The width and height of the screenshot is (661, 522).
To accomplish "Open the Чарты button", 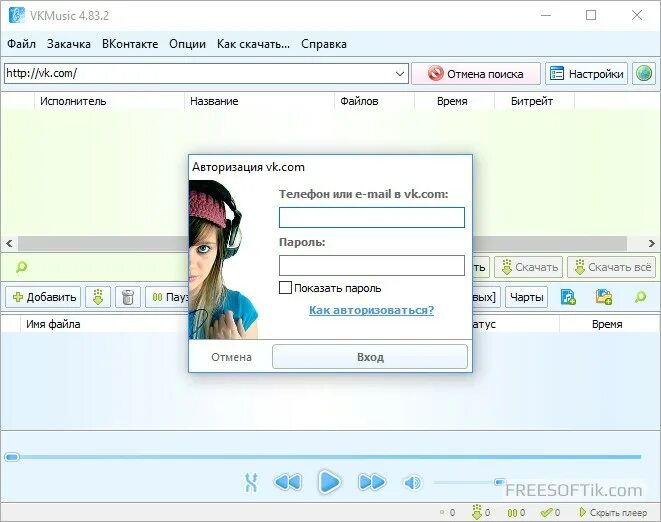I will (527, 297).
